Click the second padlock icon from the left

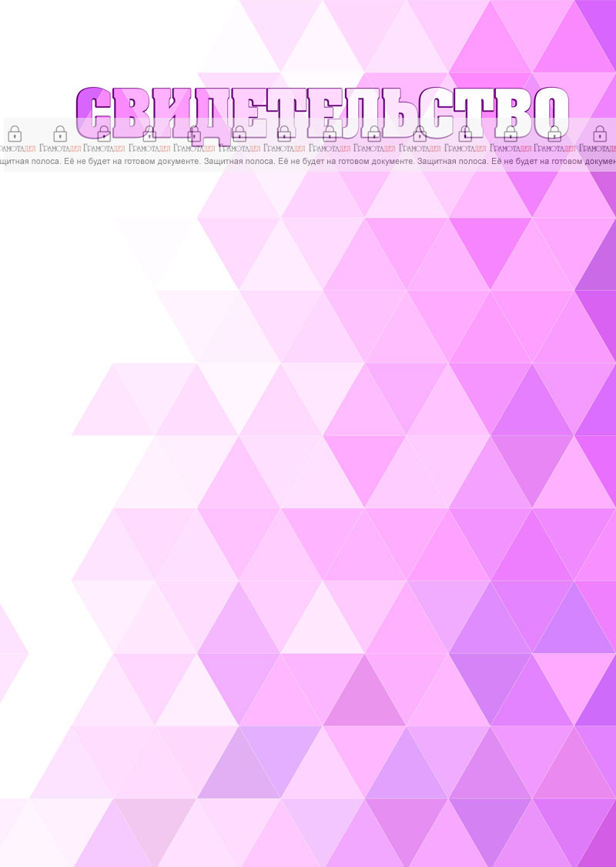(59, 133)
